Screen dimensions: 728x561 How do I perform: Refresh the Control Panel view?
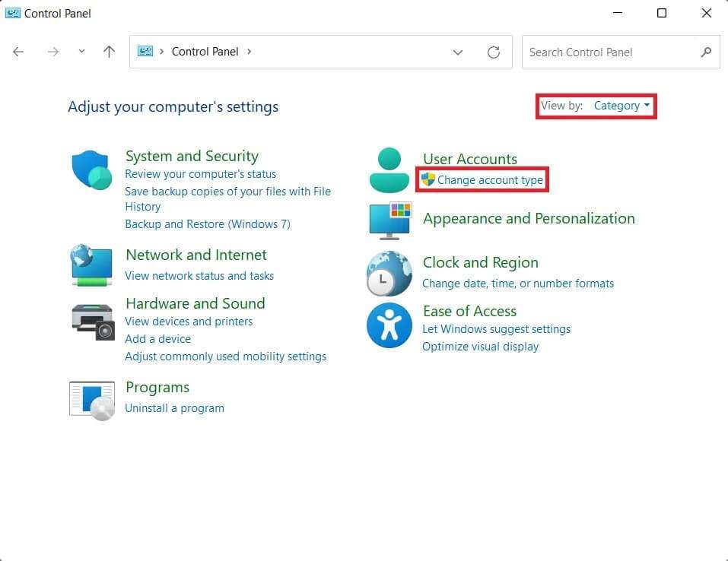pos(494,52)
